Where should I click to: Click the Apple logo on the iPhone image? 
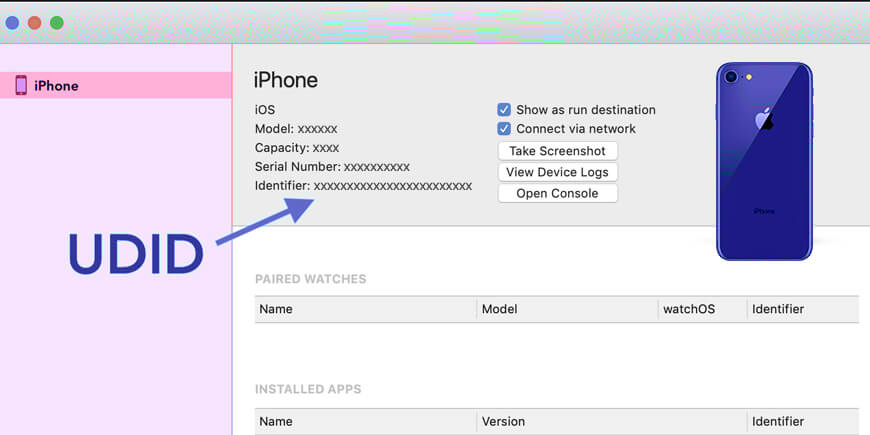[x=764, y=120]
